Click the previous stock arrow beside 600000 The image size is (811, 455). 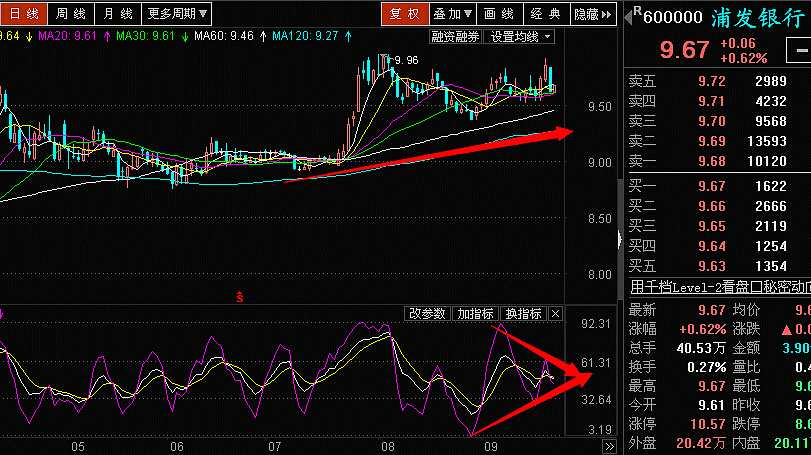click(628, 17)
